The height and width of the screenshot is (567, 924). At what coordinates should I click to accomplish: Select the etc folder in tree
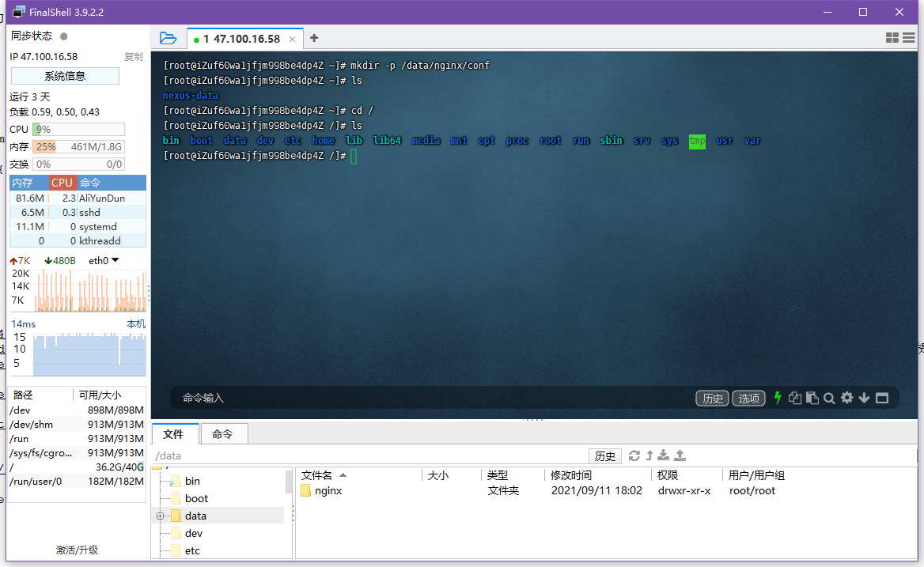point(192,550)
